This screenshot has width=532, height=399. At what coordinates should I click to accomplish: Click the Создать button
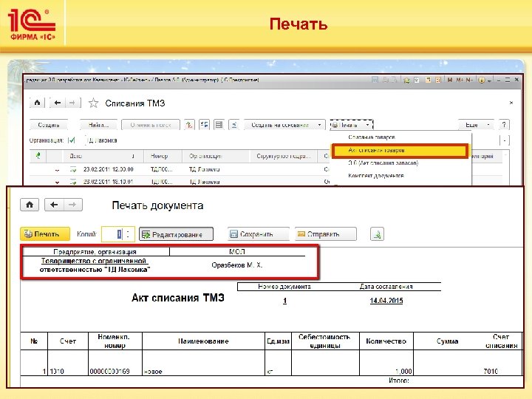tap(49, 125)
